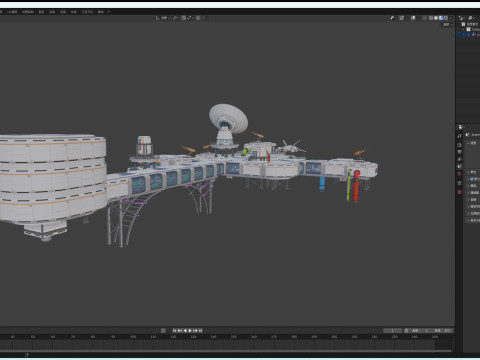
Task: Open the Output properties tab
Action: (x=459, y=152)
